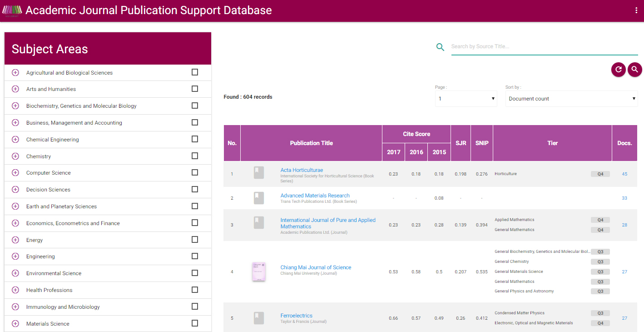Screen dimensions: 644x332
Task: Click Advanced Materials Research book icon
Action: [x=258, y=198]
